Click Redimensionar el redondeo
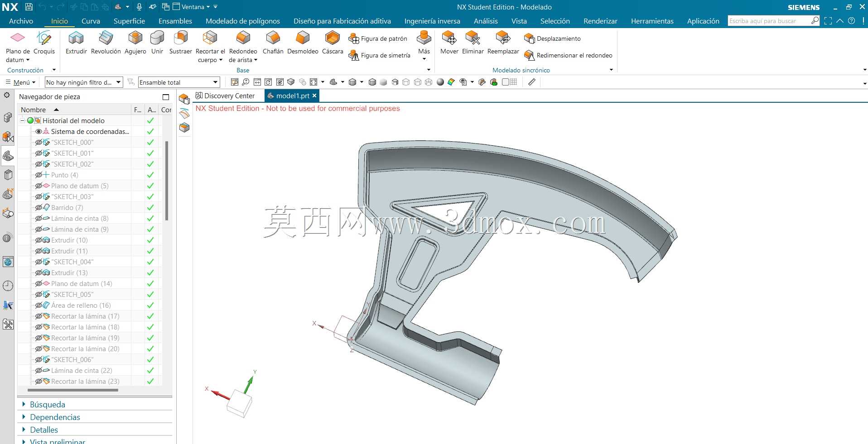The height and width of the screenshot is (444, 868). click(568, 55)
